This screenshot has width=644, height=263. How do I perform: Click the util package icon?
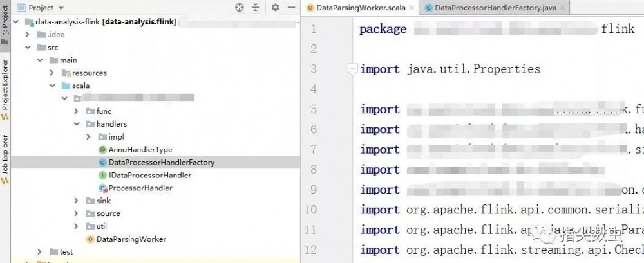(90, 226)
